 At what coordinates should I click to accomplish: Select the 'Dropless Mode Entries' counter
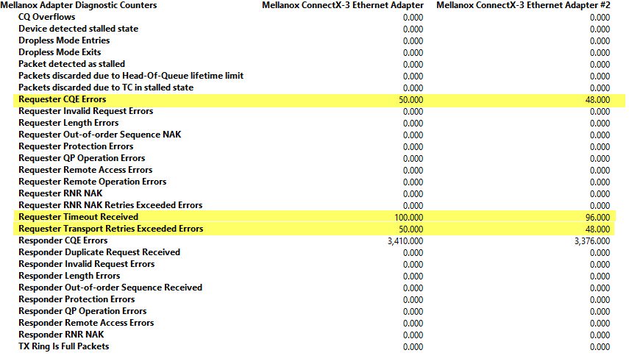(64, 40)
